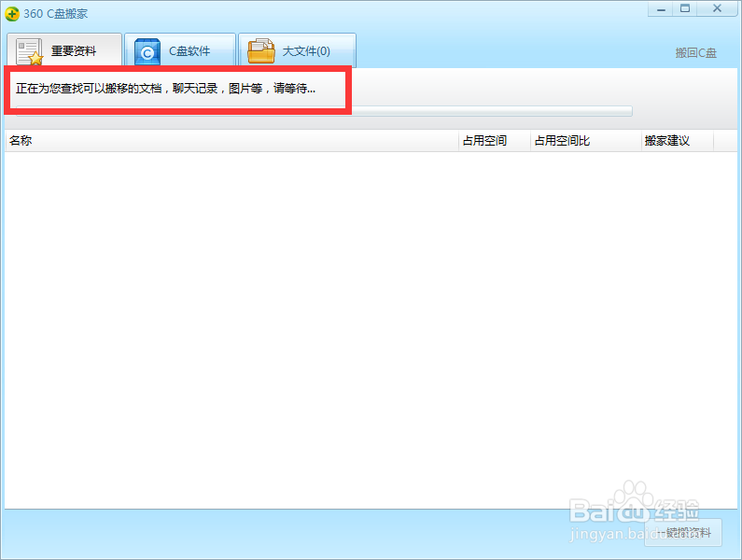Click the 大文件 folder icon
Image resolution: width=742 pixels, height=560 pixels.
tap(261, 51)
